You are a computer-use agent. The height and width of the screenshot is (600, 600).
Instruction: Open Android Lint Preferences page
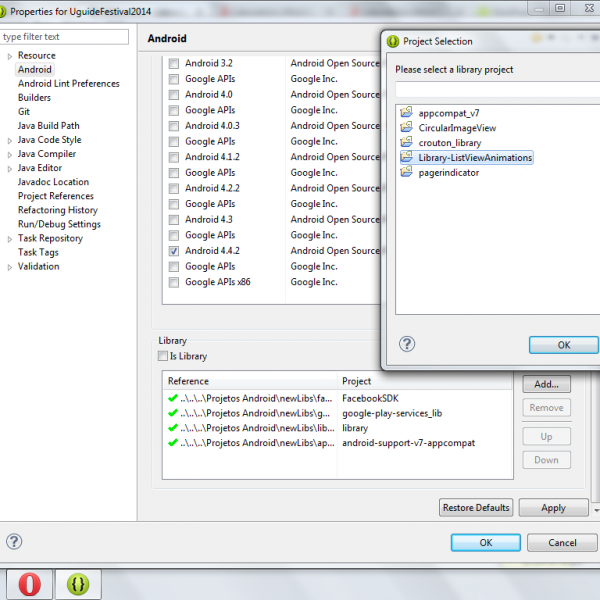pyautogui.click(x=68, y=83)
